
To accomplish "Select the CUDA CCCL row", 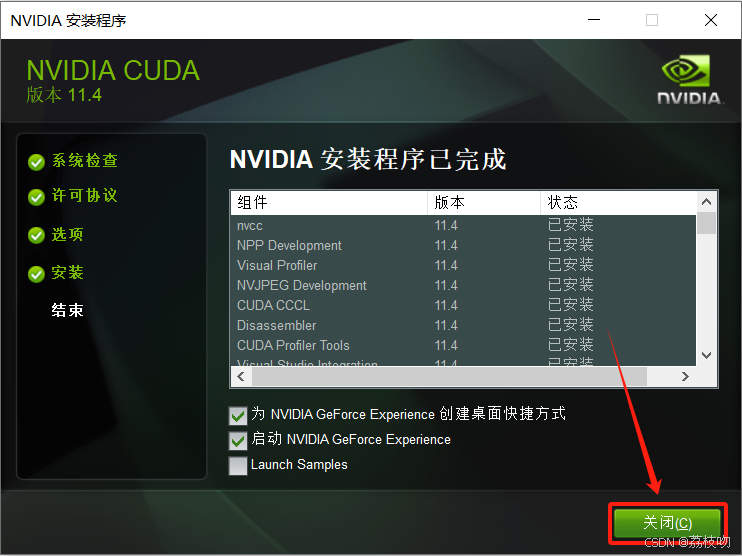I will click(464, 305).
